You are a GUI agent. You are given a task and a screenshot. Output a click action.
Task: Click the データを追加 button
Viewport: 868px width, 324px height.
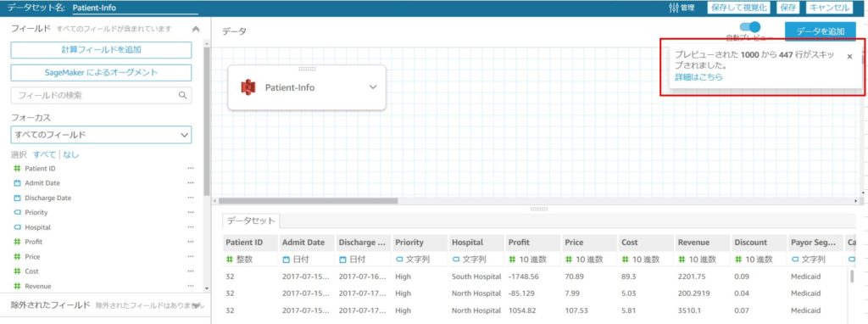click(821, 31)
